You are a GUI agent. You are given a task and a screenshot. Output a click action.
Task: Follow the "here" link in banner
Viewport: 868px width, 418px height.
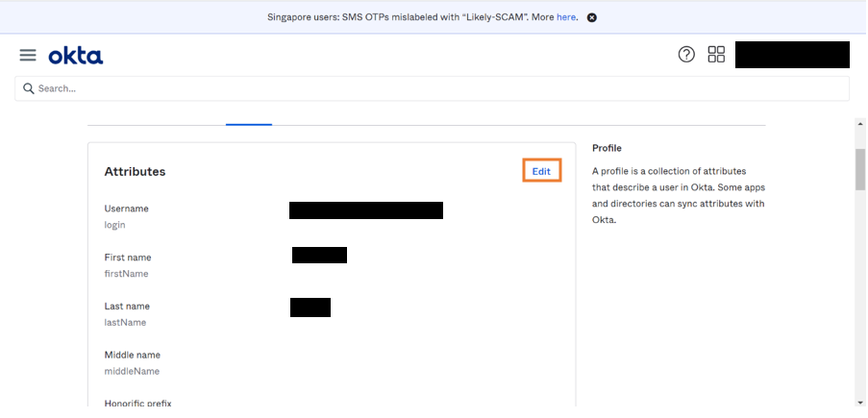566,17
